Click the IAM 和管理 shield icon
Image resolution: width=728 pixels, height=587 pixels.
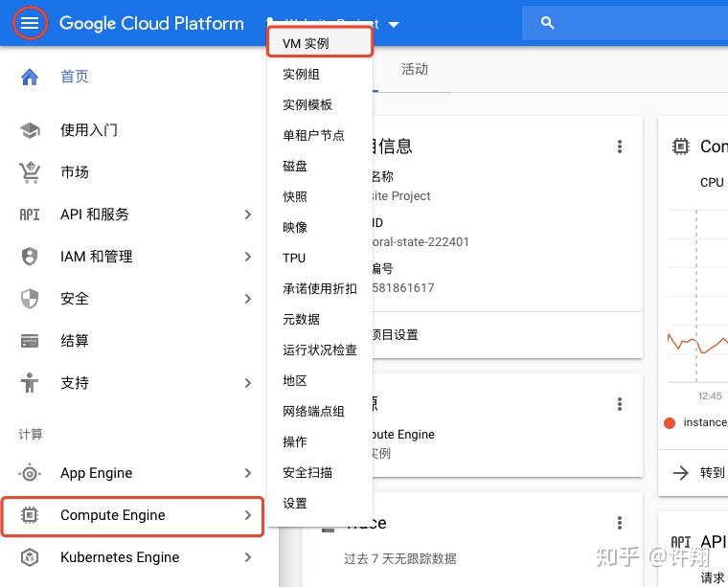tap(30, 257)
